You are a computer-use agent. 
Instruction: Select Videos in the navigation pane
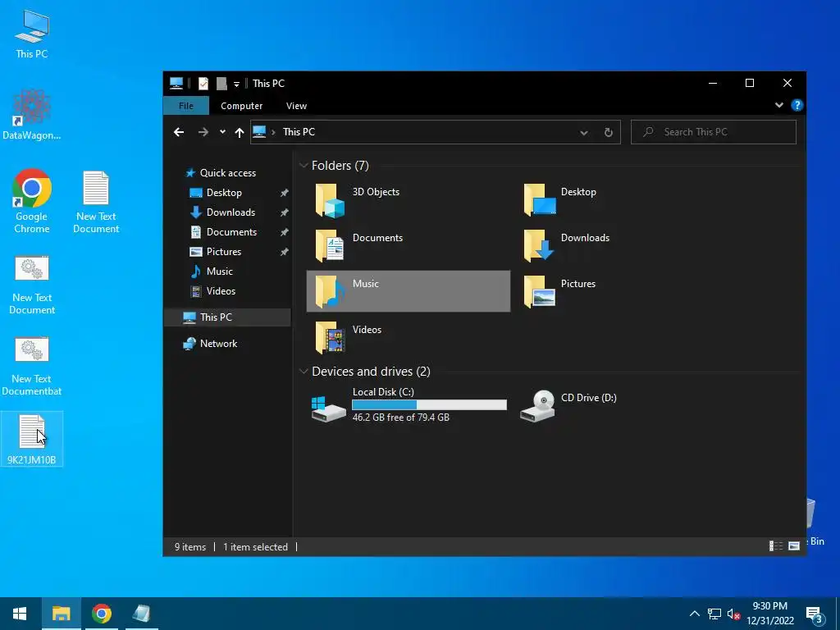(x=221, y=291)
